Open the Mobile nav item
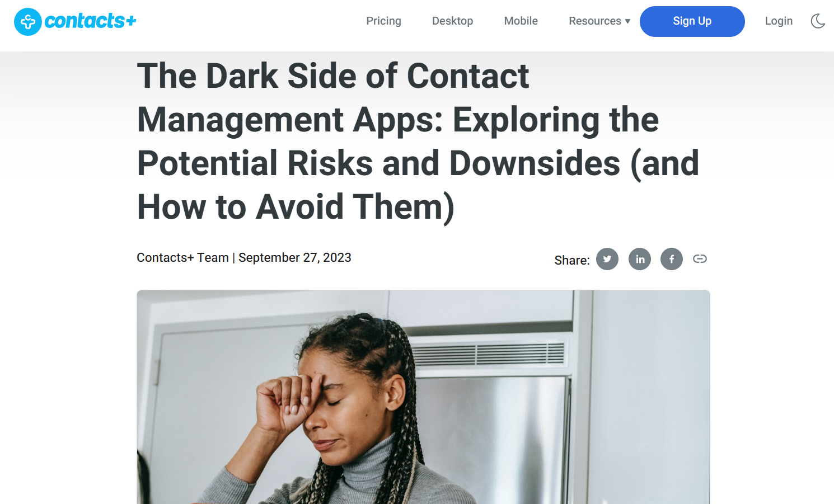 tap(521, 21)
